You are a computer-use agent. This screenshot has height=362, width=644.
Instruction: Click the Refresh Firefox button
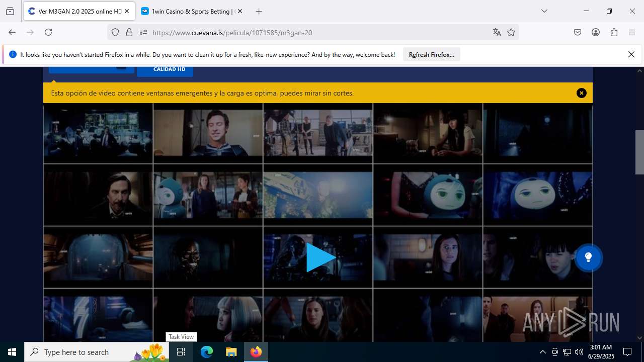[x=431, y=55]
